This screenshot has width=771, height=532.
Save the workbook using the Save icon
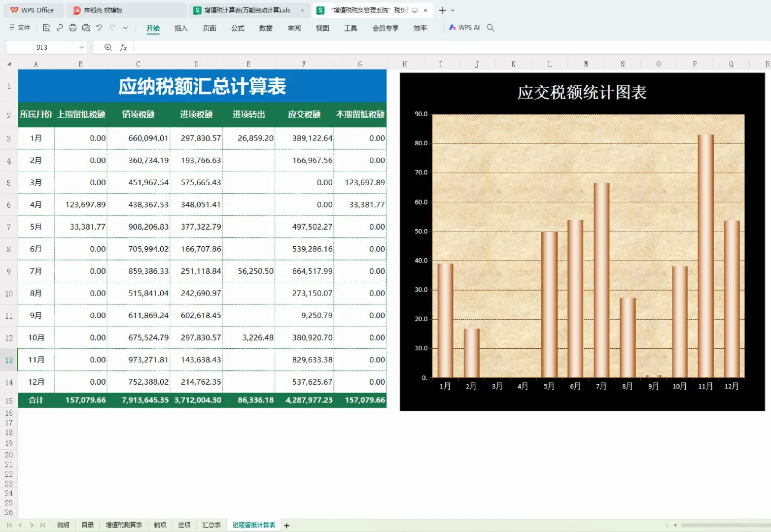point(46,28)
